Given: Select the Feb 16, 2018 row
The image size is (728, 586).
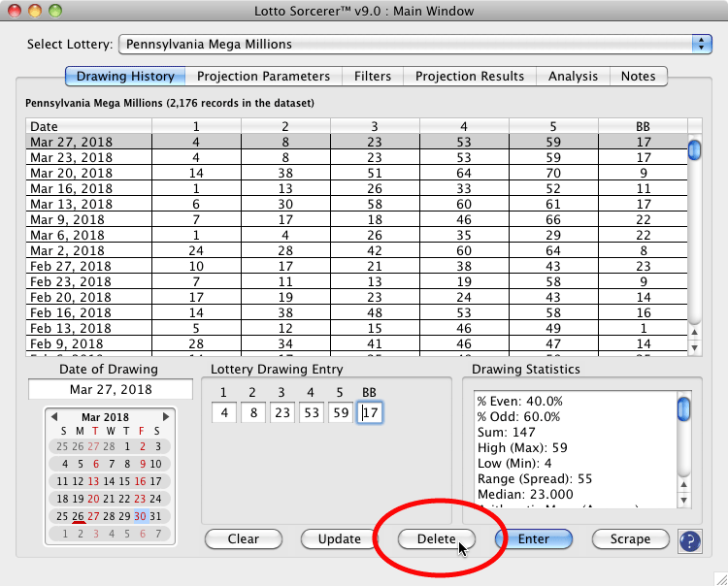Looking at the screenshot, I should [x=356, y=312].
